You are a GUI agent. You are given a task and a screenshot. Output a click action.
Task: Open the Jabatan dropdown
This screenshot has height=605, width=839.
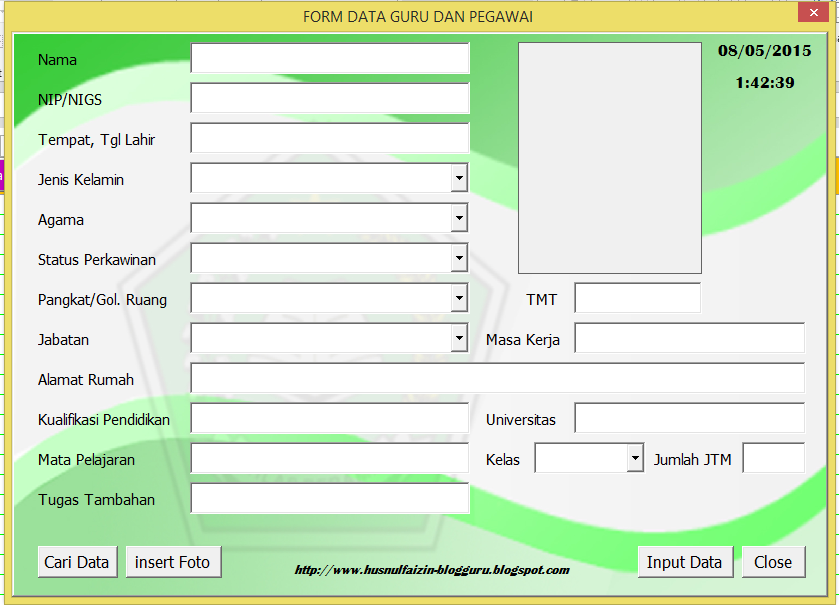point(459,337)
